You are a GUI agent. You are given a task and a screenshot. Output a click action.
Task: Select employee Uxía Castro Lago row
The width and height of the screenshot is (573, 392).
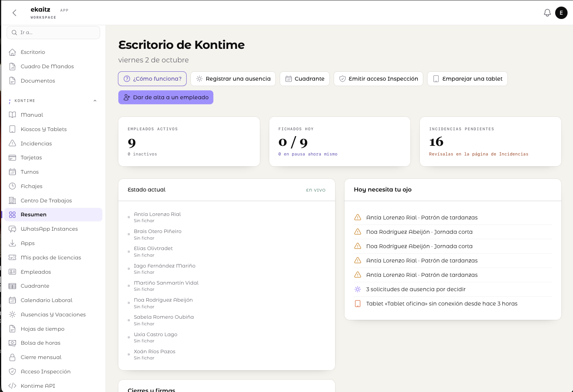tap(227, 337)
